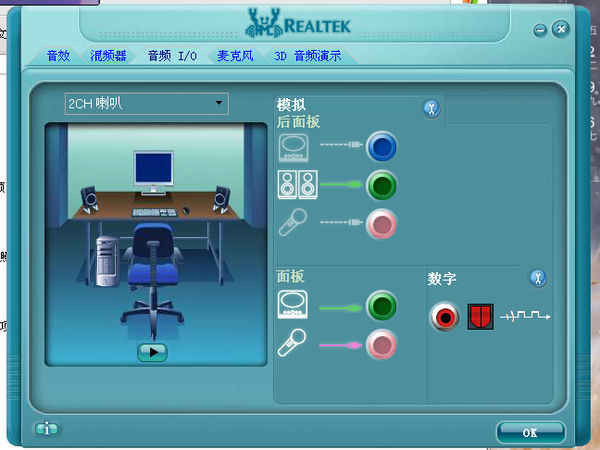
Task: Click the rear panel blue line-in jack
Action: [x=381, y=147]
